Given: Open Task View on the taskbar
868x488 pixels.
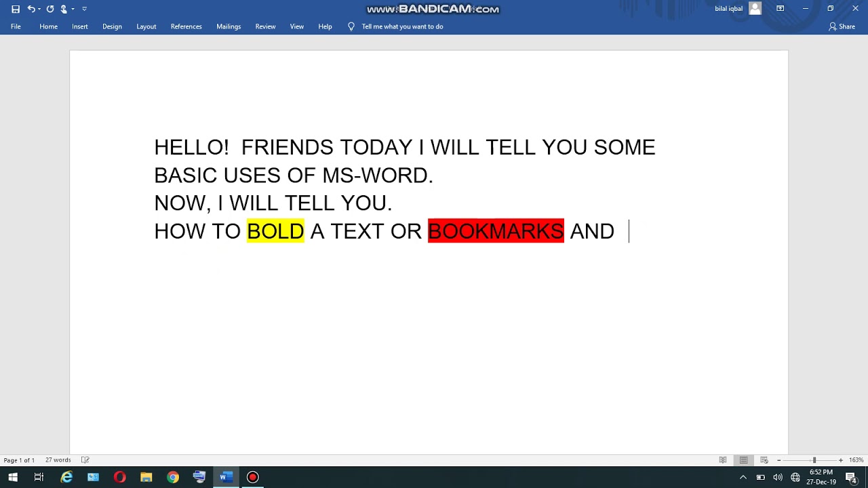Looking at the screenshot, I should [x=39, y=477].
